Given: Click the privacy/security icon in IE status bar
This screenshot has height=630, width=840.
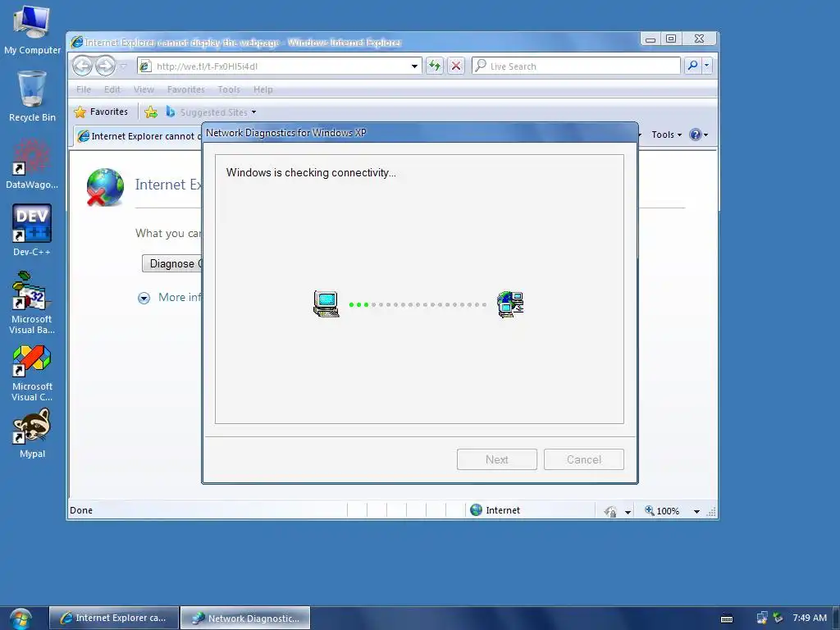Looking at the screenshot, I should pos(610,511).
